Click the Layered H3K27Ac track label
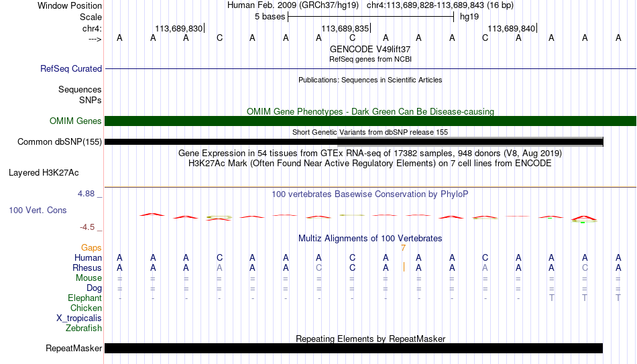 pos(44,173)
